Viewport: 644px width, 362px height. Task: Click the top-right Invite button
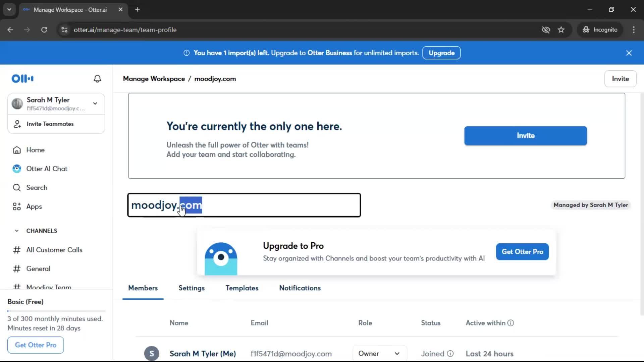click(620, 79)
